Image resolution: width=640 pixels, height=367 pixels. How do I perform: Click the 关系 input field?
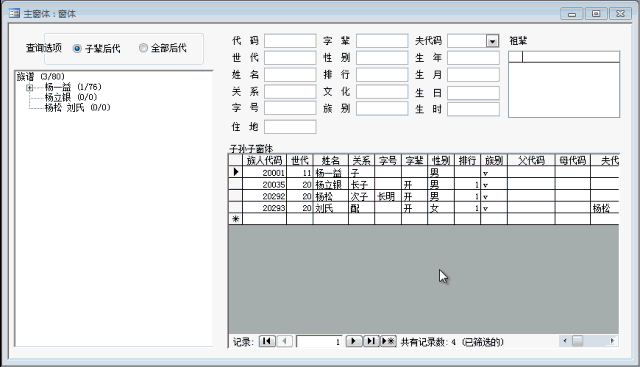(x=290, y=92)
